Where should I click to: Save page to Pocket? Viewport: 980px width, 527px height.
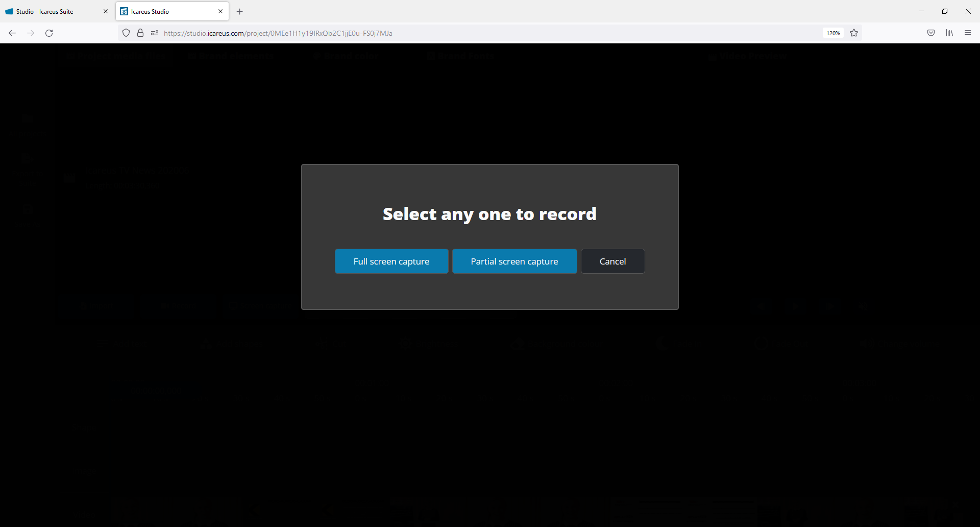(931, 33)
